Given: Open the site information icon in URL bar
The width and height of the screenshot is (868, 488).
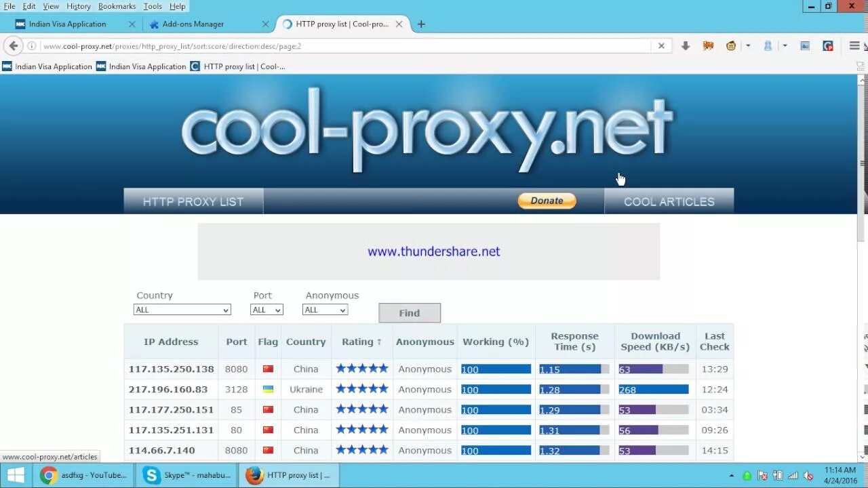Looking at the screenshot, I should (32, 46).
